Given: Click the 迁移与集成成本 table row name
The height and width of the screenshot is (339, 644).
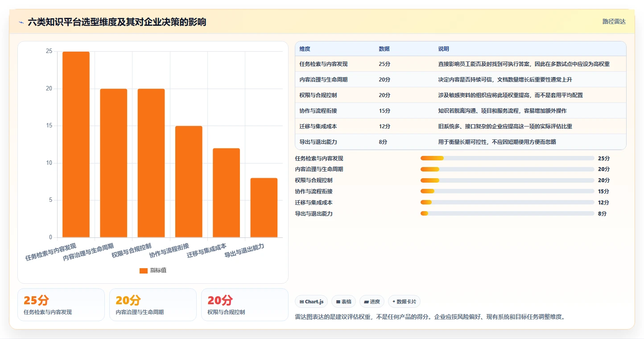Looking at the screenshot, I should [x=318, y=127].
